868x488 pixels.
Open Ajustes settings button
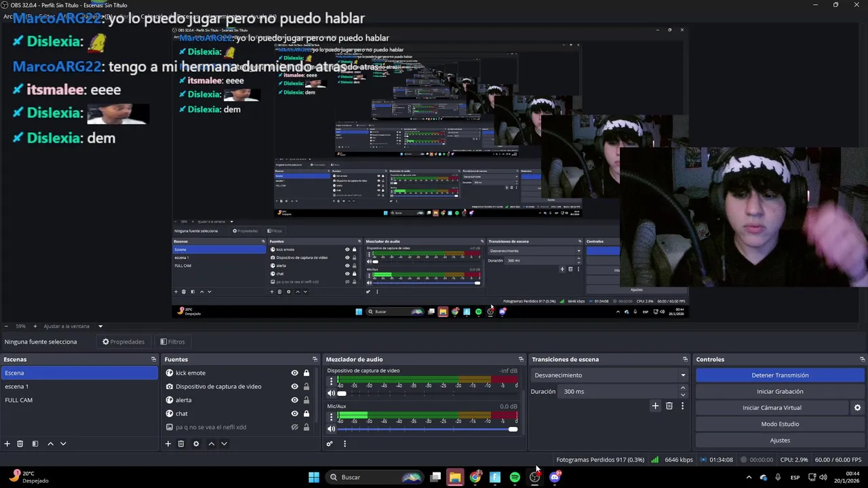tap(780, 441)
